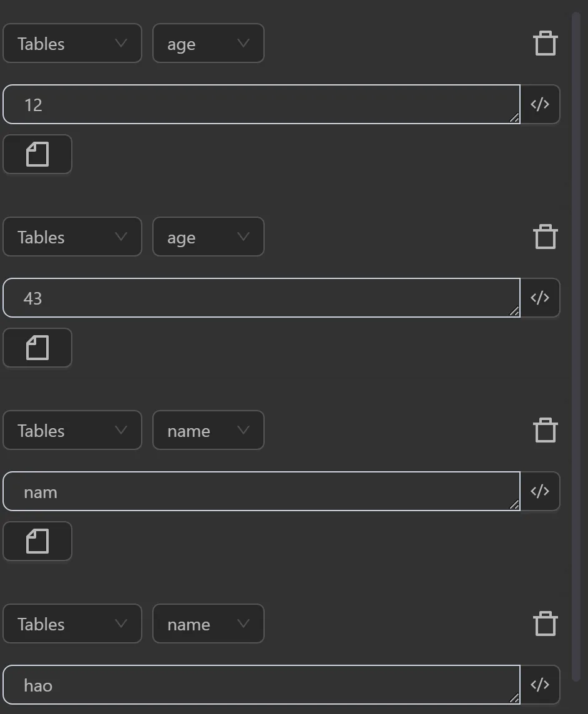Delete the name filter row containing nam
This screenshot has height=714, width=588.
click(x=545, y=429)
